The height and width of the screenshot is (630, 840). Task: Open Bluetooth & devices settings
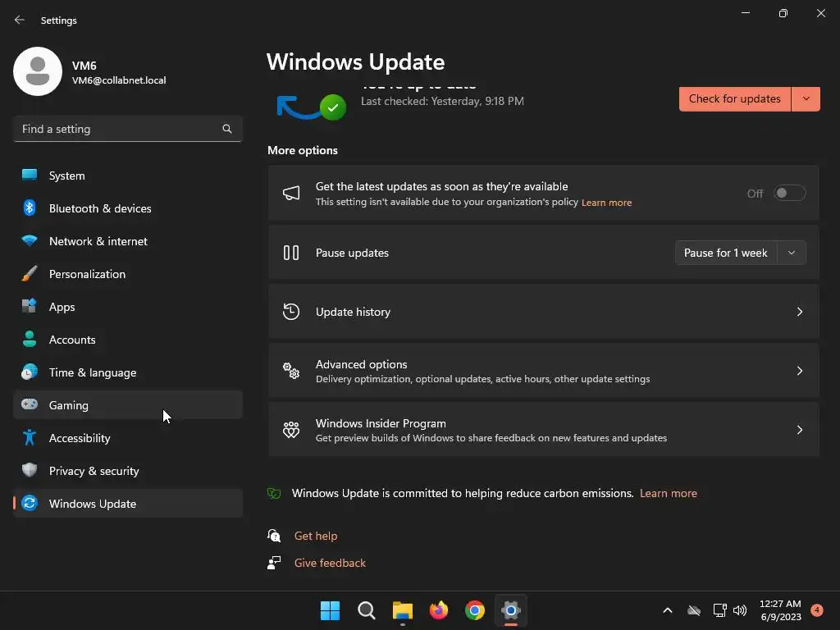point(127,208)
